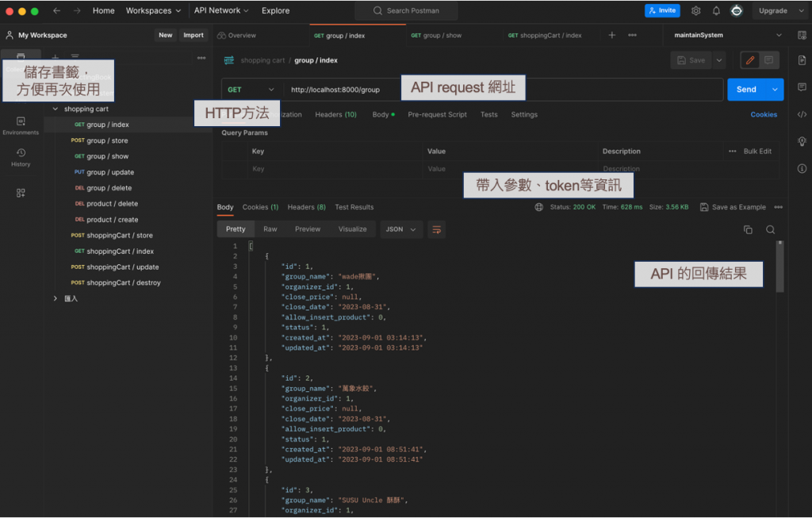Click the Invite button
Screen dimensions: 812x518
coord(662,10)
